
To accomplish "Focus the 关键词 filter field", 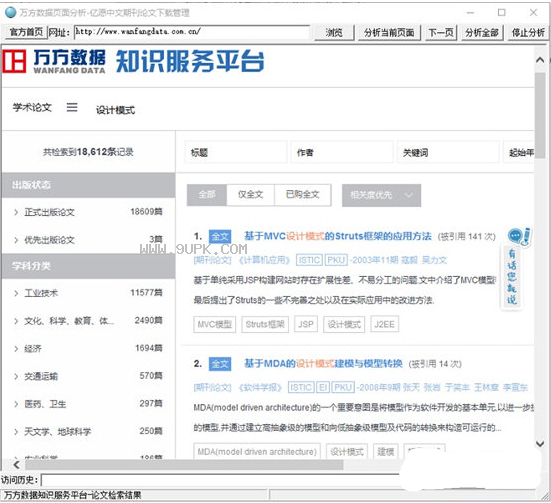I will [x=448, y=152].
